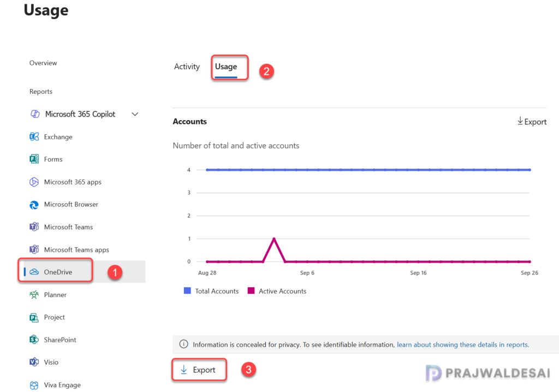Click Export text in Accounts chart header
Image resolution: width=559 pixels, height=392 pixels.
(x=535, y=122)
